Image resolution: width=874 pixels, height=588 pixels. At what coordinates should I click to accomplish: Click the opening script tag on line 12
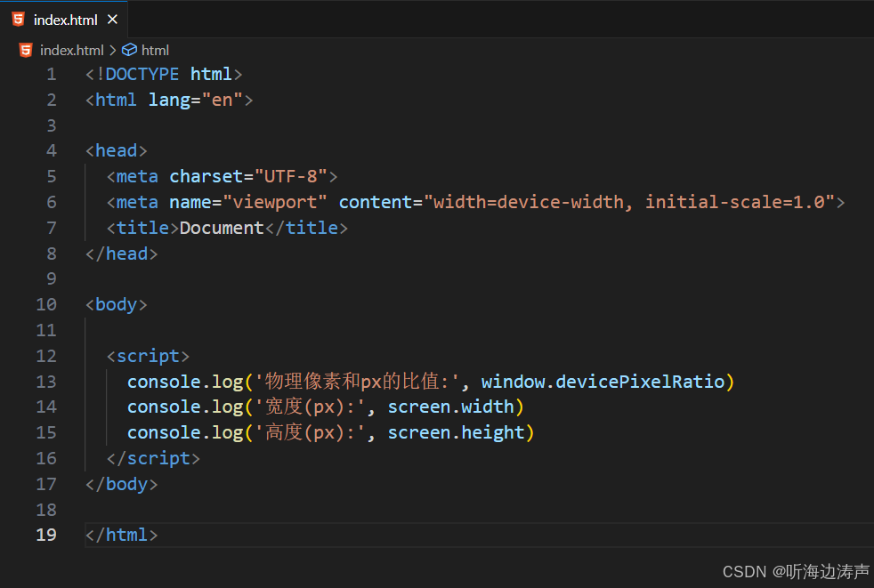pyautogui.click(x=148, y=355)
